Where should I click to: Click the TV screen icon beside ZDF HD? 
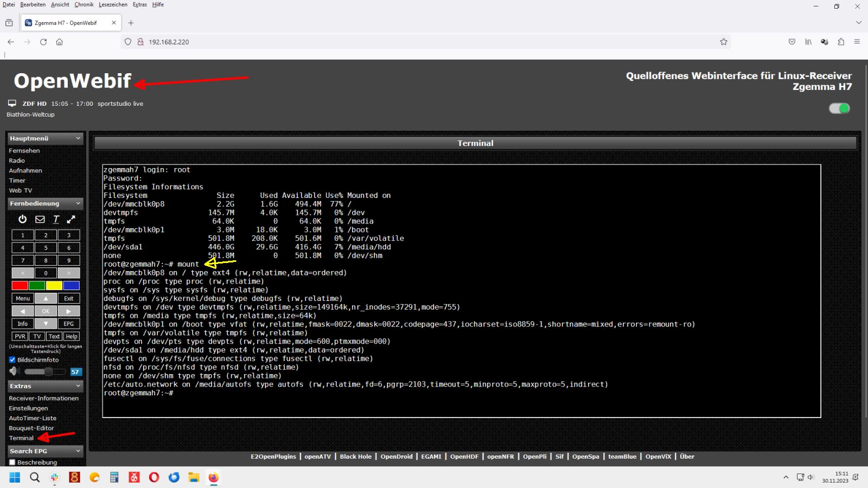[x=12, y=103]
